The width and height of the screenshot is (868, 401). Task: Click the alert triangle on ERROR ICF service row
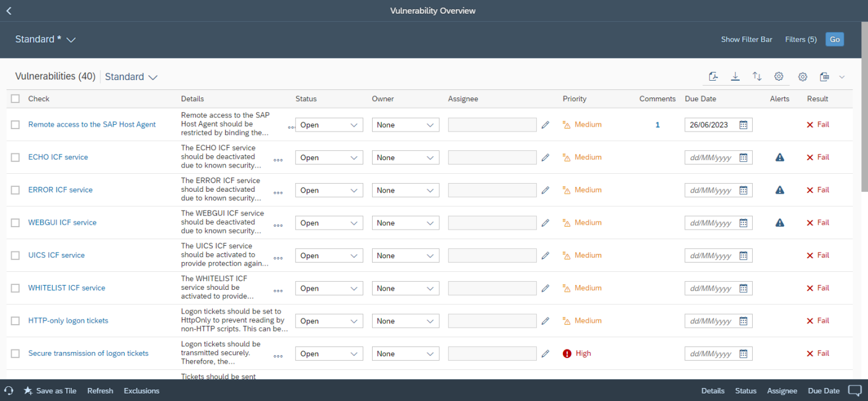click(x=779, y=189)
